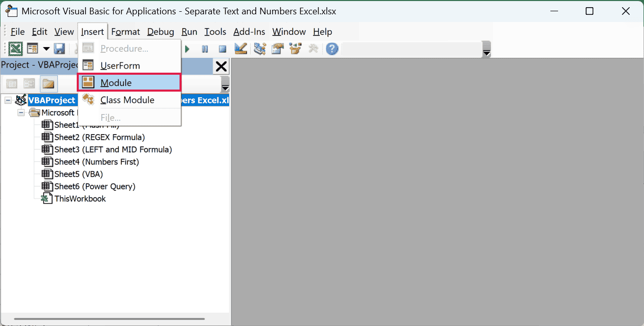Click the Procedure/line location box in toolbar

point(412,49)
